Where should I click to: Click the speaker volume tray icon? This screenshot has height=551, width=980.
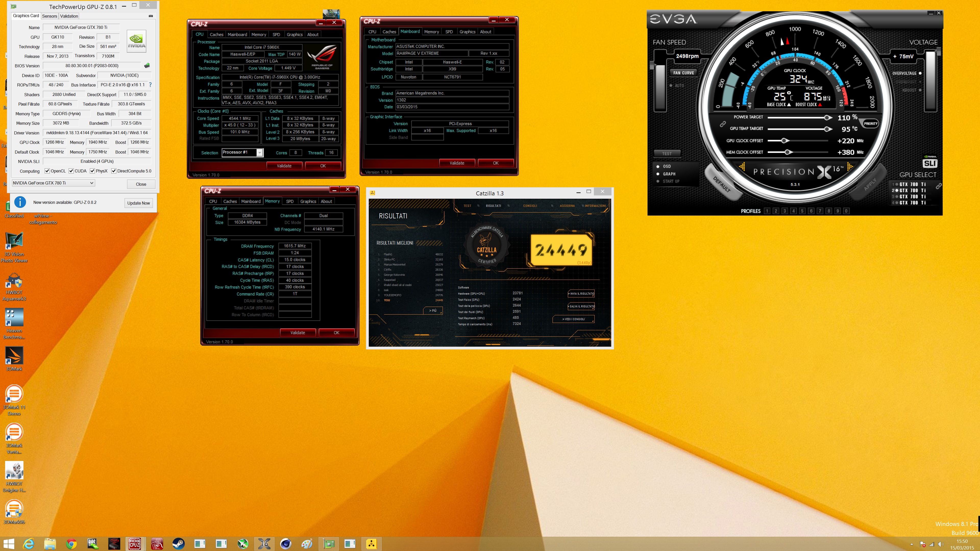[x=941, y=544]
